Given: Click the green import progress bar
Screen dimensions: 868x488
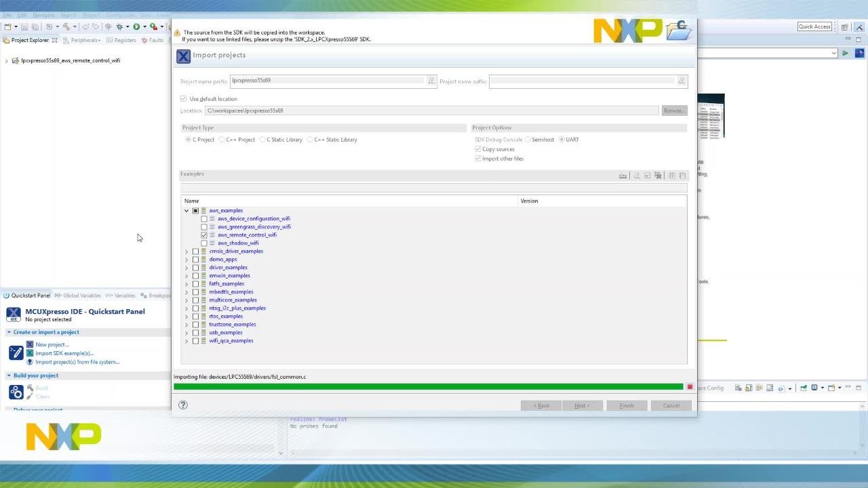Looking at the screenshot, I should (x=429, y=387).
